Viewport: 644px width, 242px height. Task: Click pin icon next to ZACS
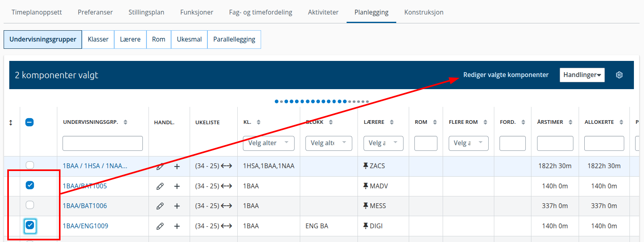(366, 166)
